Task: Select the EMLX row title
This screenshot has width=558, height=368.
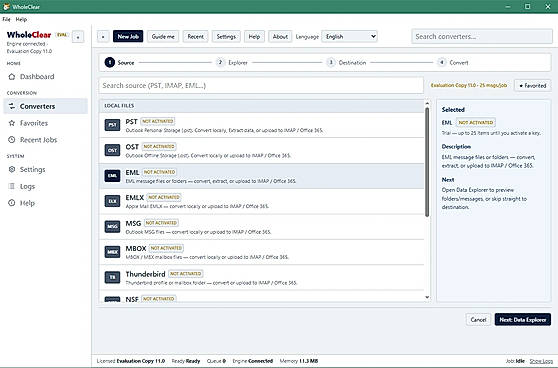Action: coord(135,198)
